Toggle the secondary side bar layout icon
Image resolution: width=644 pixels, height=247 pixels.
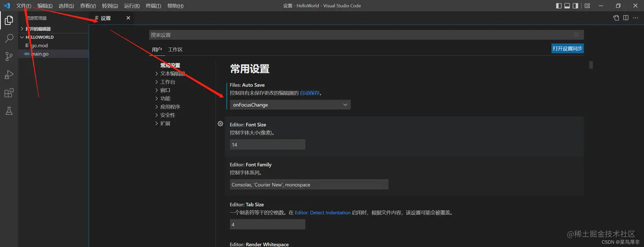tap(575, 6)
